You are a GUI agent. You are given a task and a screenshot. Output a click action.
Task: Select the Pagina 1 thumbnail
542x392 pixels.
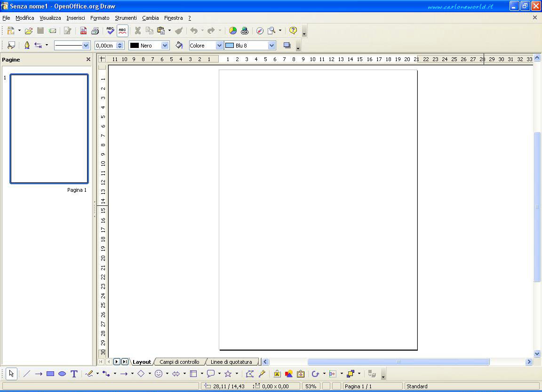coord(49,128)
